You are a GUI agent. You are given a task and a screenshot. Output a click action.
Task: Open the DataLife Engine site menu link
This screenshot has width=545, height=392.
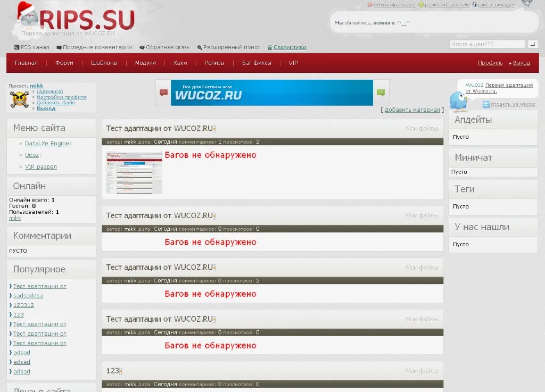pyautogui.click(x=47, y=144)
